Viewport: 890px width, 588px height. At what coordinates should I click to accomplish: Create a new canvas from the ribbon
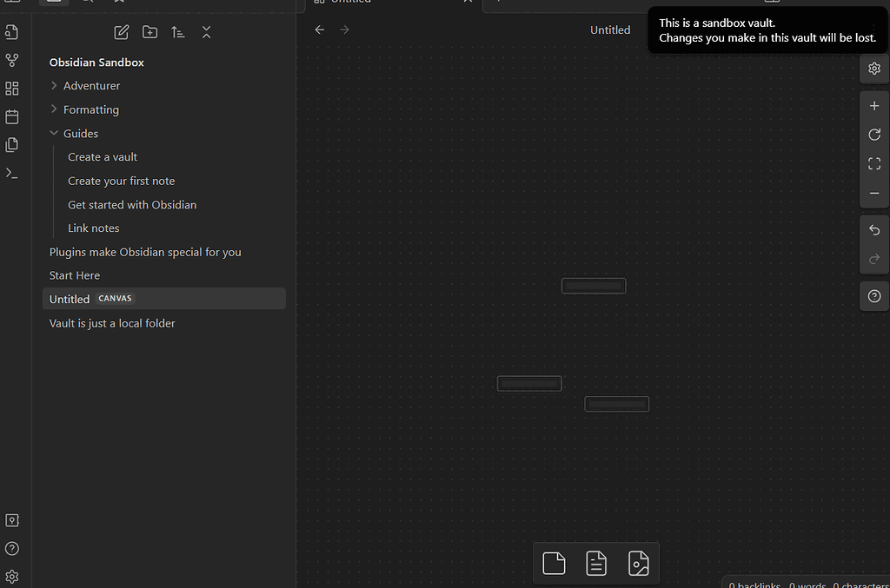coord(12,88)
